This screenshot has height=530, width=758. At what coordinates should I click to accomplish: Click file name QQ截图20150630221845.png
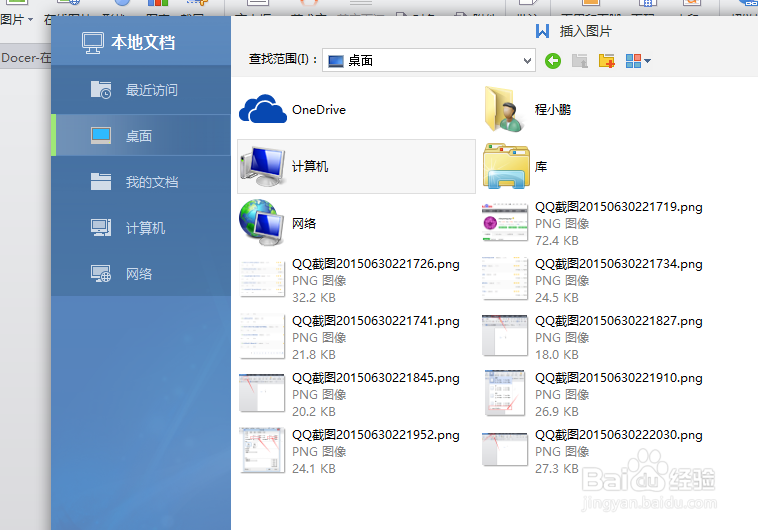point(376,378)
